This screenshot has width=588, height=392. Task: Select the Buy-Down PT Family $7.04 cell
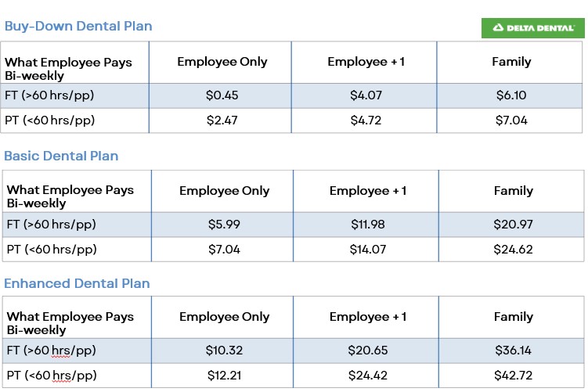[x=511, y=120]
